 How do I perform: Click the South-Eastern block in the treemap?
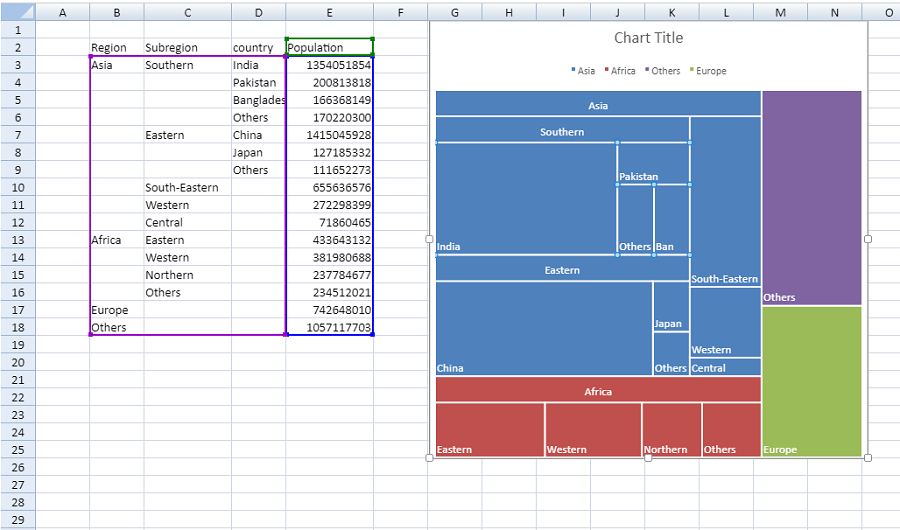[726, 202]
